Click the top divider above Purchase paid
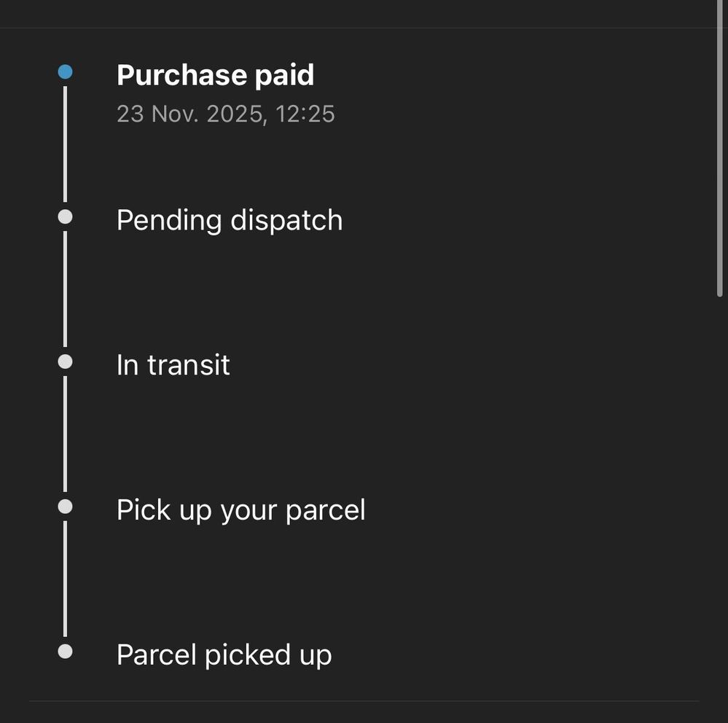This screenshot has height=723, width=728. [364, 28]
